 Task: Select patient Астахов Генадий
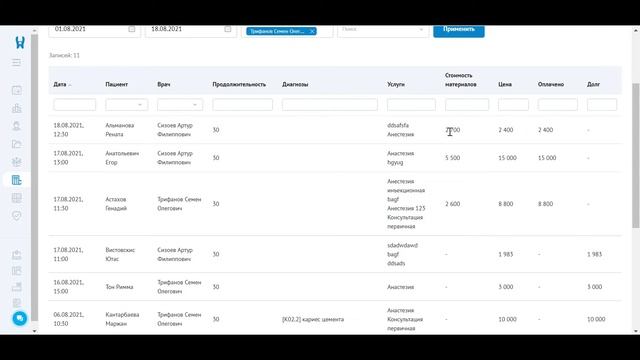116,204
